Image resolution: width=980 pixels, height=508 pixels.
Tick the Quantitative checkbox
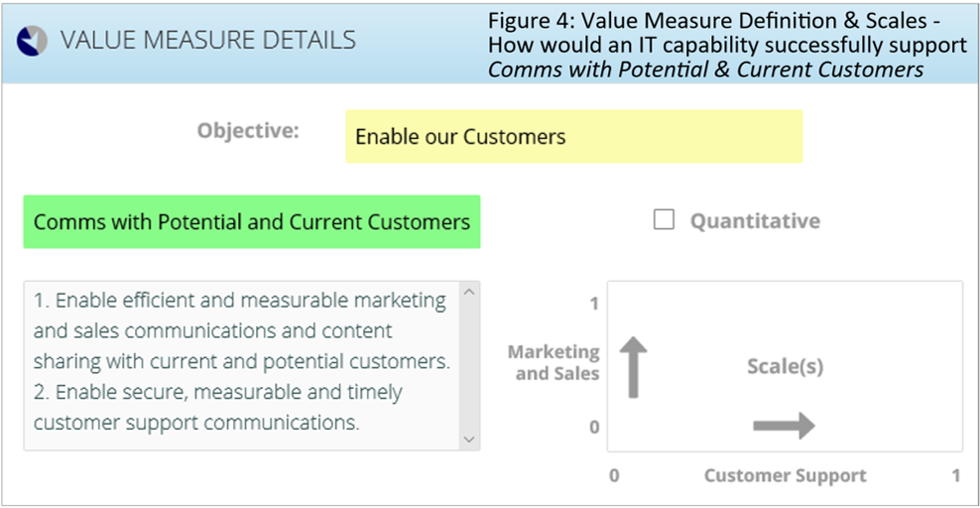click(664, 220)
